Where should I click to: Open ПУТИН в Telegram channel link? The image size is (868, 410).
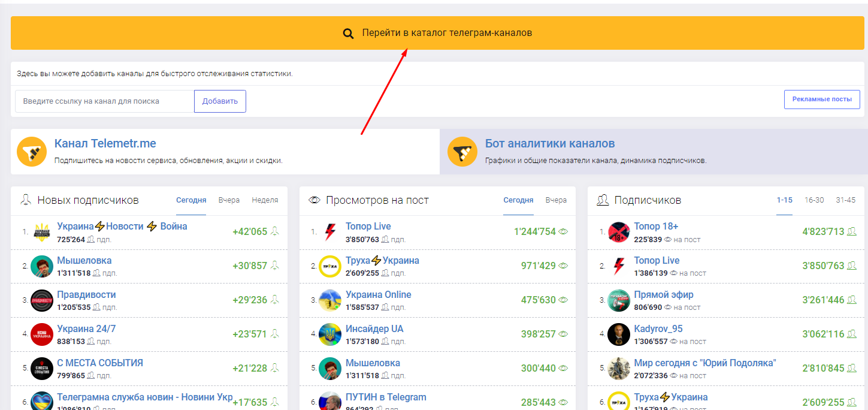tap(386, 397)
